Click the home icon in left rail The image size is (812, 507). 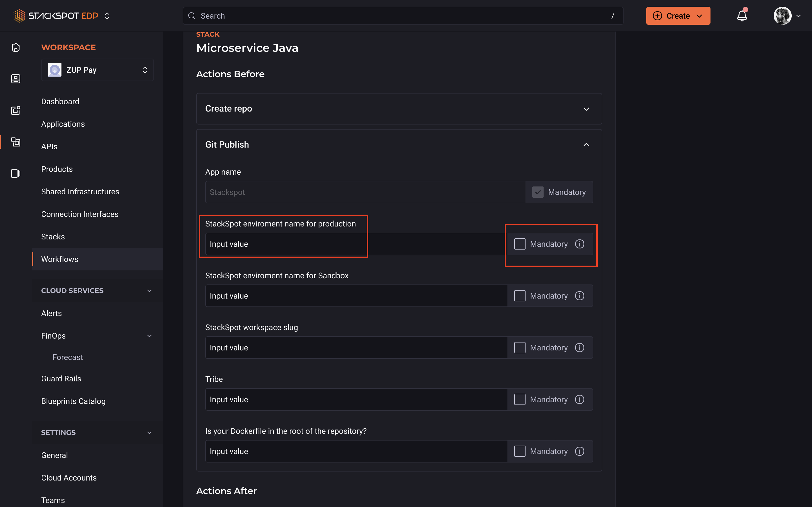click(16, 47)
